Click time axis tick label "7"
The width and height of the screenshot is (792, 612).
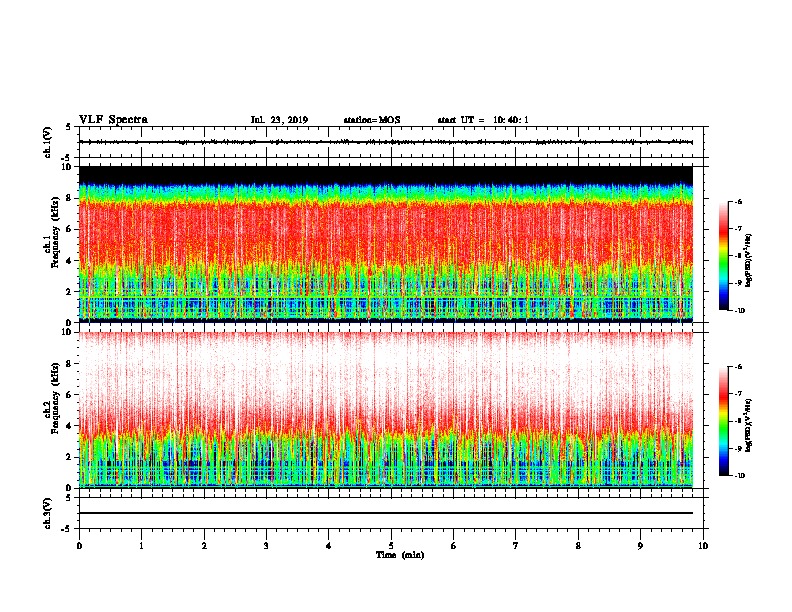tap(516, 546)
